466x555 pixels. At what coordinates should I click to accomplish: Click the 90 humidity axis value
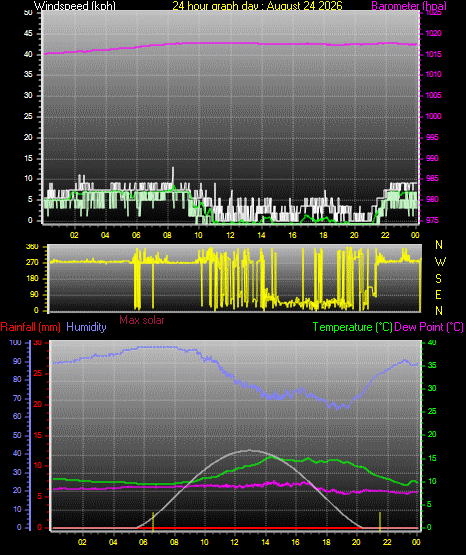coord(17,362)
